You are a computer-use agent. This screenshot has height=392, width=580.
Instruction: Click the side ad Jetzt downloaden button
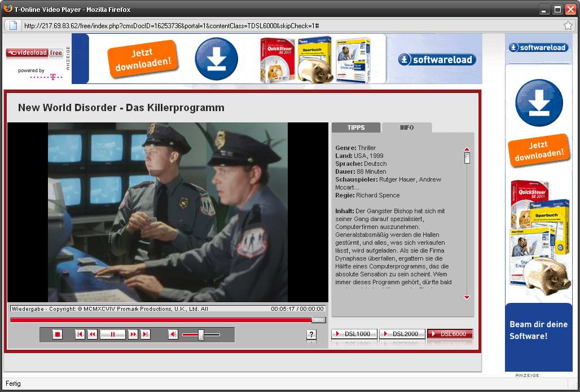[539, 150]
